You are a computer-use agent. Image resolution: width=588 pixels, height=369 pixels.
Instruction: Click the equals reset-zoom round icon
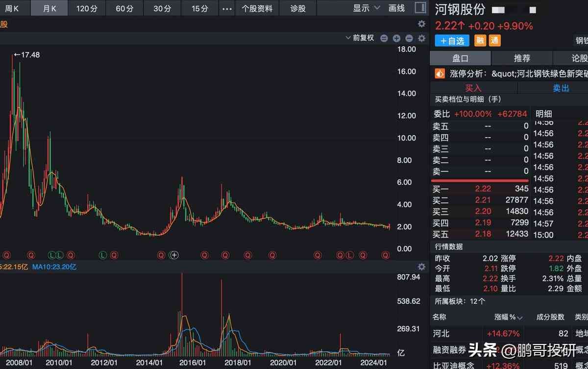click(384, 38)
